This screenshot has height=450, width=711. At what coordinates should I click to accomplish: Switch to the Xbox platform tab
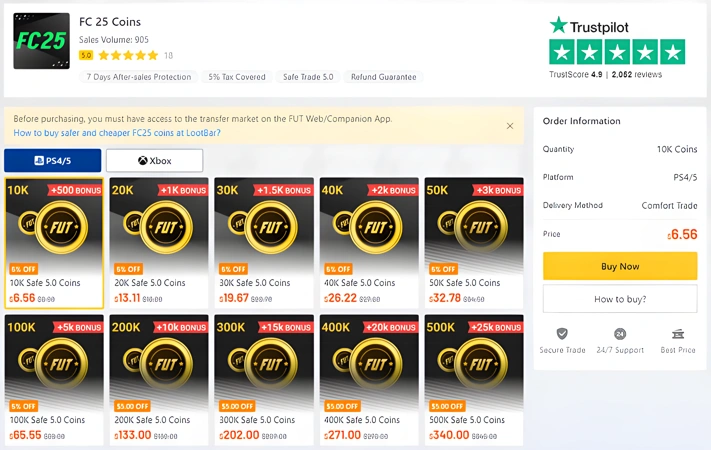coord(154,160)
